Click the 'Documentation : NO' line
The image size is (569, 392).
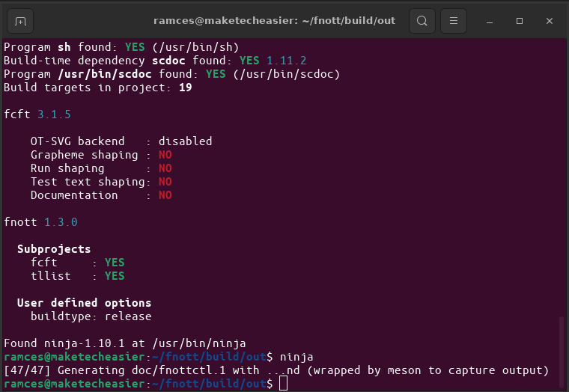(x=101, y=195)
